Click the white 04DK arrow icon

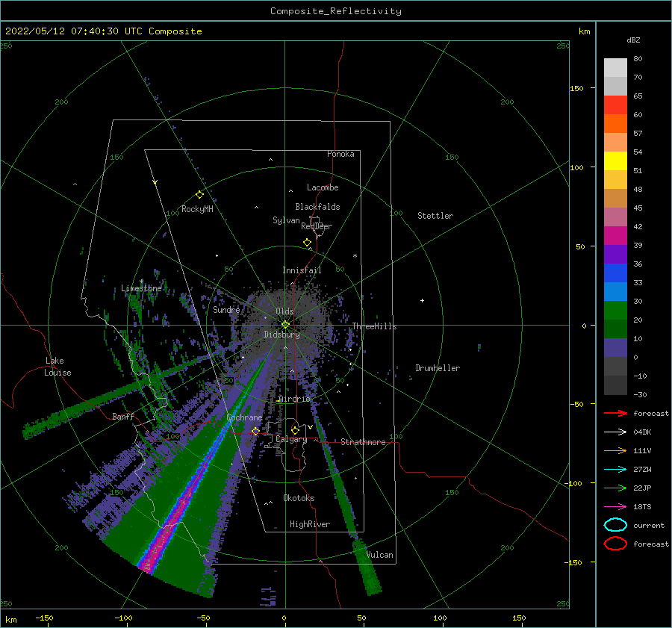point(615,432)
